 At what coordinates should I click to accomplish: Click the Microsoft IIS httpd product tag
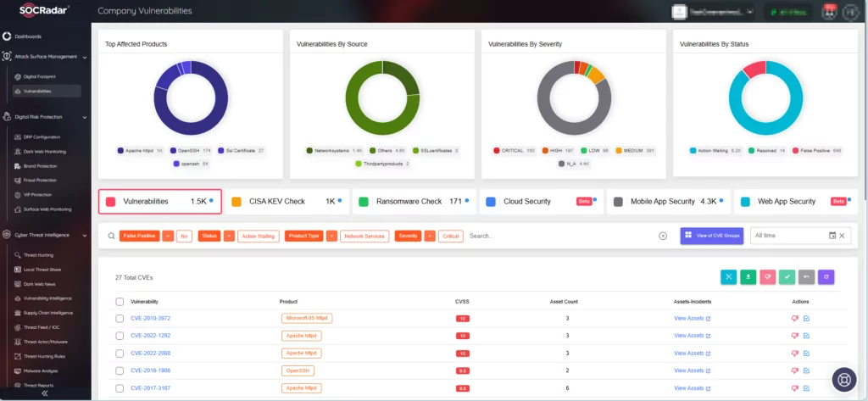coord(307,319)
